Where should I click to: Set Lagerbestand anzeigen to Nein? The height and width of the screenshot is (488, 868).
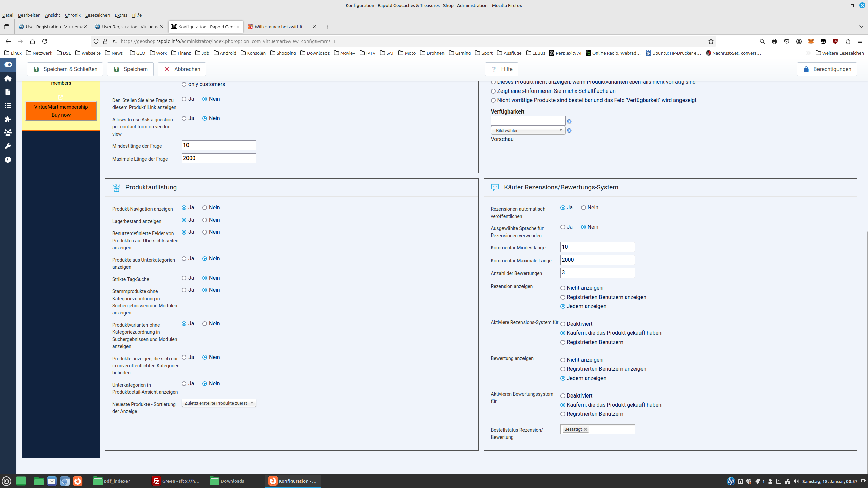point(205,220)
